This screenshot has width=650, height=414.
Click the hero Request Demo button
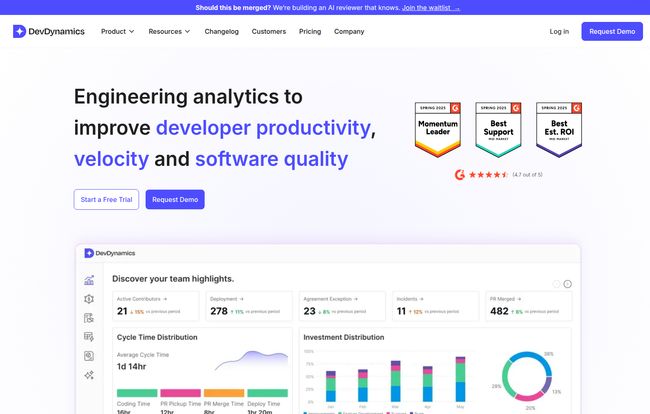click(x=175, y=199)
